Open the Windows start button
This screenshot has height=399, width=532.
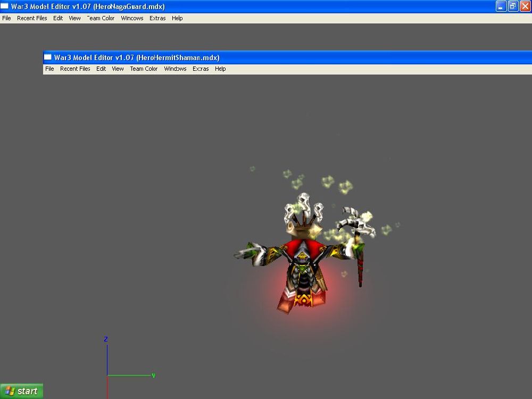coord(21,391)
